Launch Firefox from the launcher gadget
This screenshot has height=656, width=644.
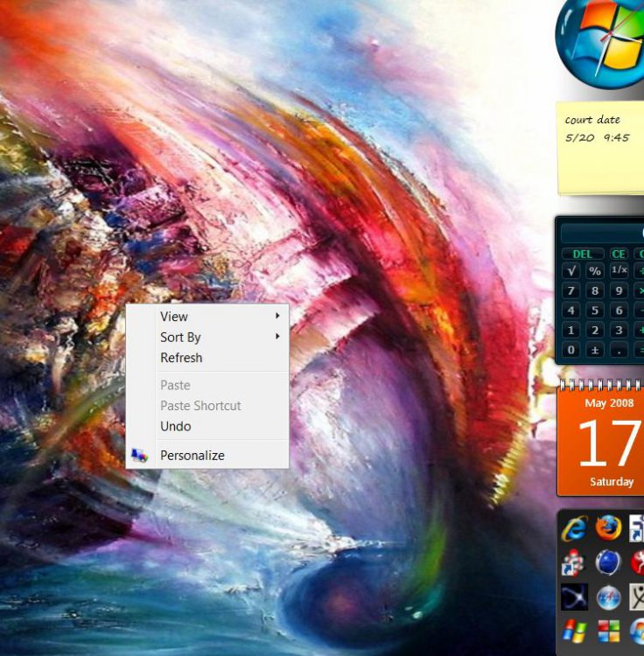608,528
